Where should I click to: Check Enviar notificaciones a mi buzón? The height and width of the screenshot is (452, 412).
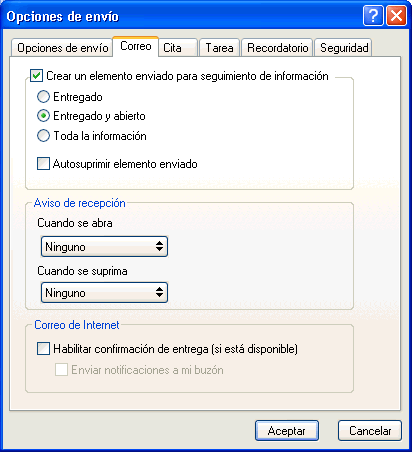point(61,370)
